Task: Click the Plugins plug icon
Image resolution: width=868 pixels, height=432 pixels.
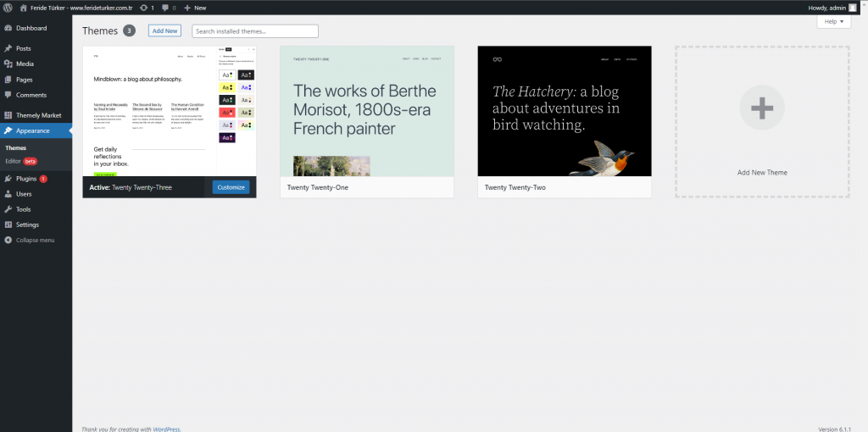Action: [8, 179]
